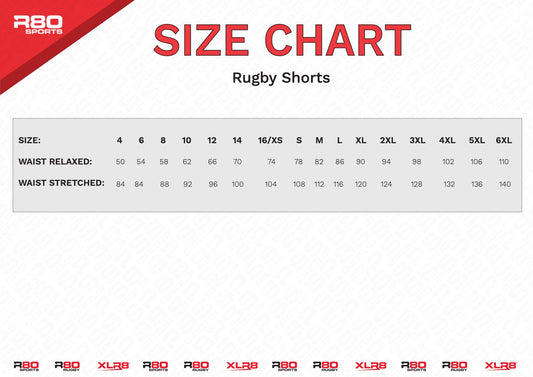Click the waist relaxed value 74
533x377 pixels.
point(271,162)
